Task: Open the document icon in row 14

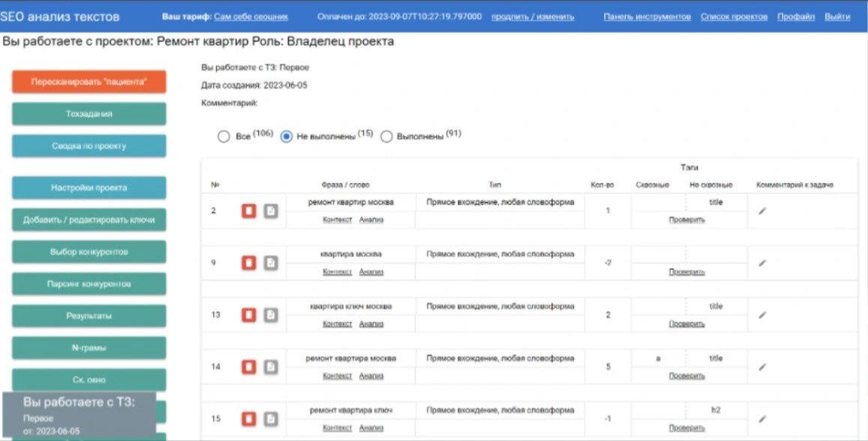Action: [270, 367]
